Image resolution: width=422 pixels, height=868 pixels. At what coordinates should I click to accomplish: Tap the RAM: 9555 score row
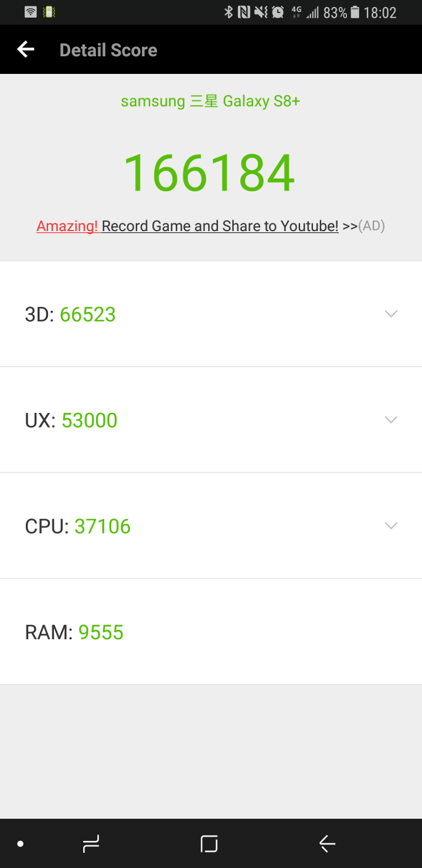[176, 632]
